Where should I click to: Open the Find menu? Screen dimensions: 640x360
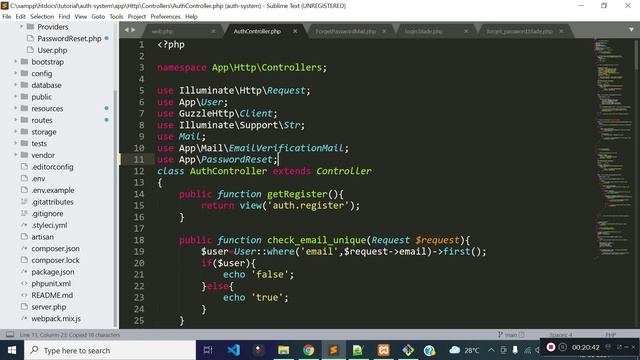(64, 16)
